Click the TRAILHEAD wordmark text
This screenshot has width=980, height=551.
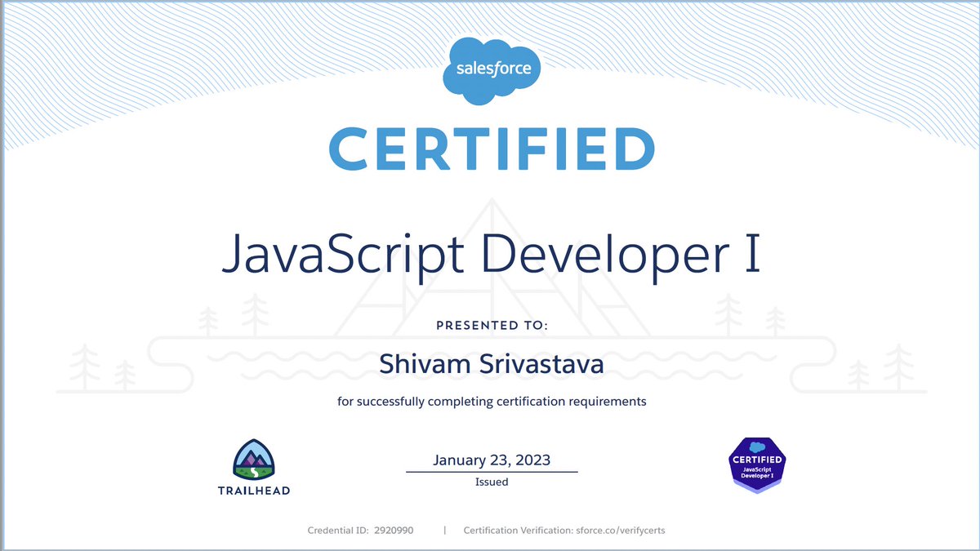[x=254, y=491]
